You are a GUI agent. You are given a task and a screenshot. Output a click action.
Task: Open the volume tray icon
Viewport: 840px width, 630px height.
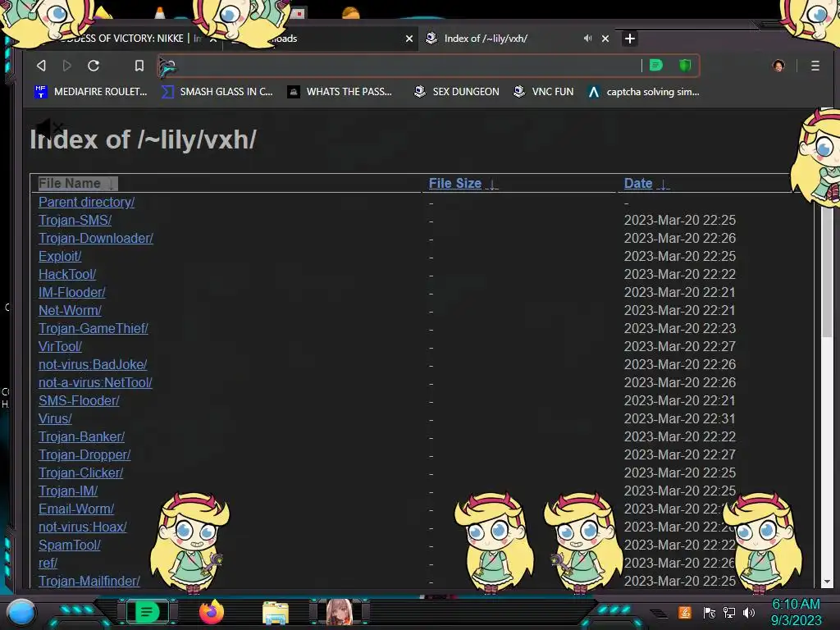748,612
